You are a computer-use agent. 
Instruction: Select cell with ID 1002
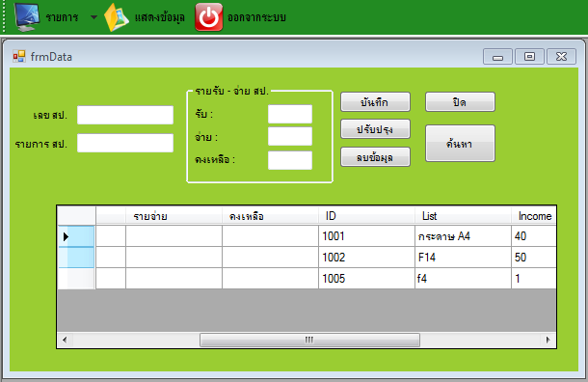366,258
